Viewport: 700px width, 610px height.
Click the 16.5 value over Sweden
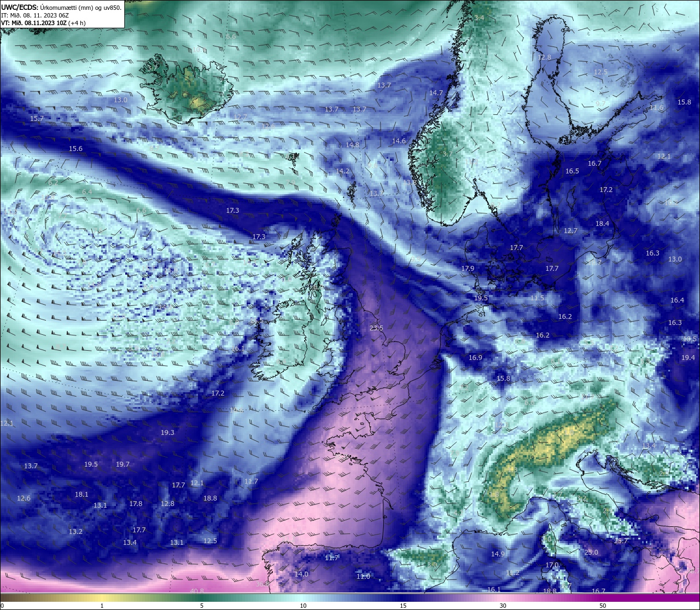(572, 171)
